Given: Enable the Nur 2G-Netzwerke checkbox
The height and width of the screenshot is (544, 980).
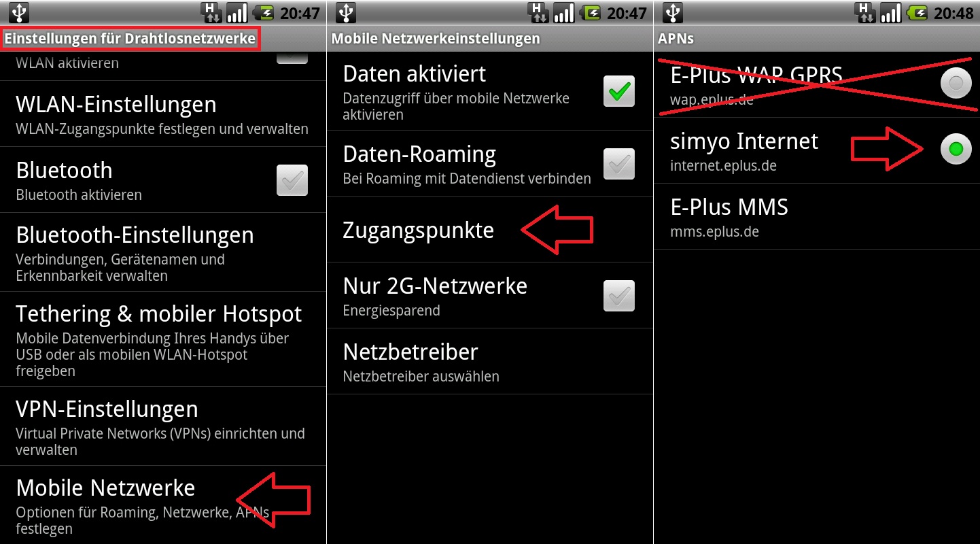Looking at the screenshot, I should coord(619,296).
